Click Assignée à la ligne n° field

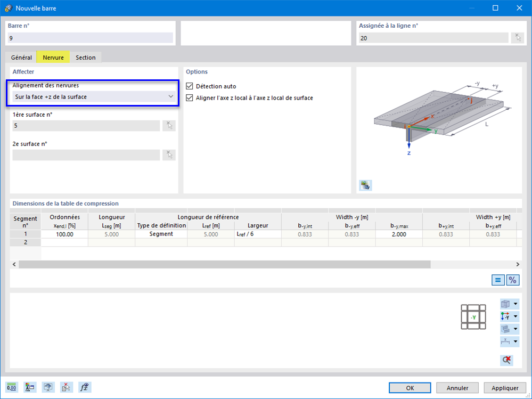click(x=433, y=38)
